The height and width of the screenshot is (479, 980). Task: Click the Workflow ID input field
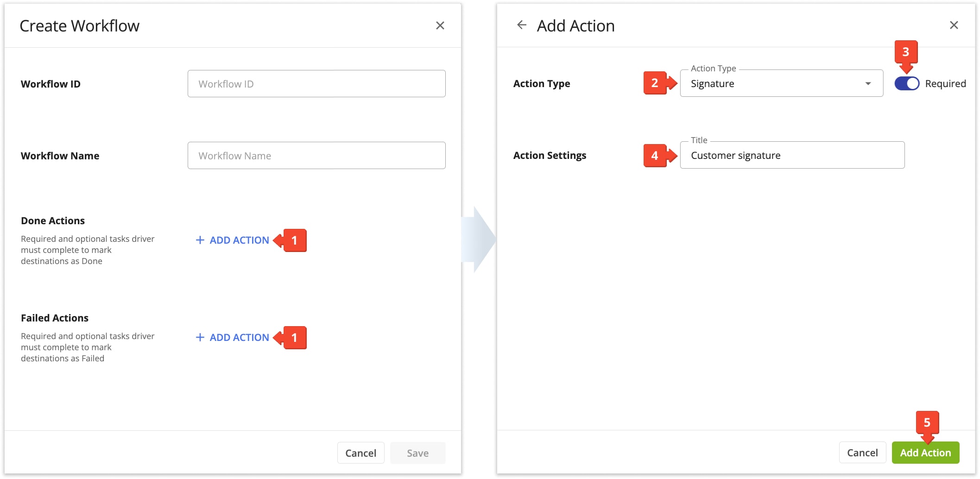point(316,84)
